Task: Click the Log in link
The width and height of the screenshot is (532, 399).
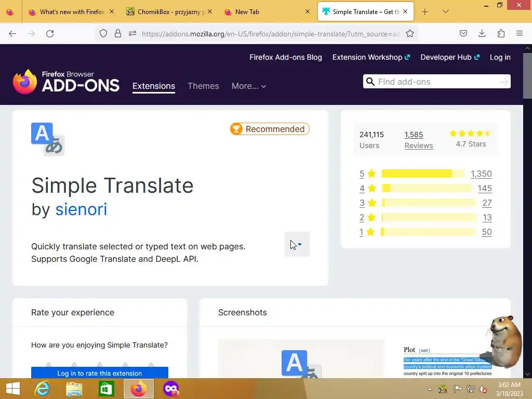Action: [x=500, y=57]
